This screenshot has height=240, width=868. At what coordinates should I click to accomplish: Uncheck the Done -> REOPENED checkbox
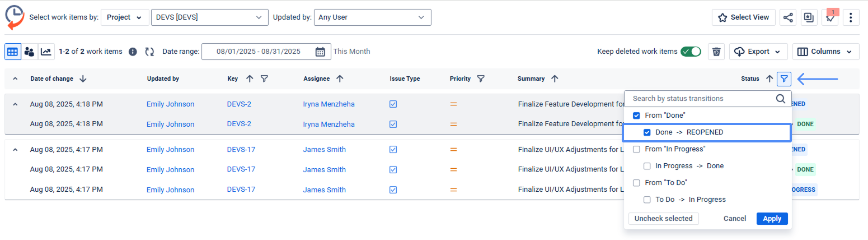tap(647, 132)
